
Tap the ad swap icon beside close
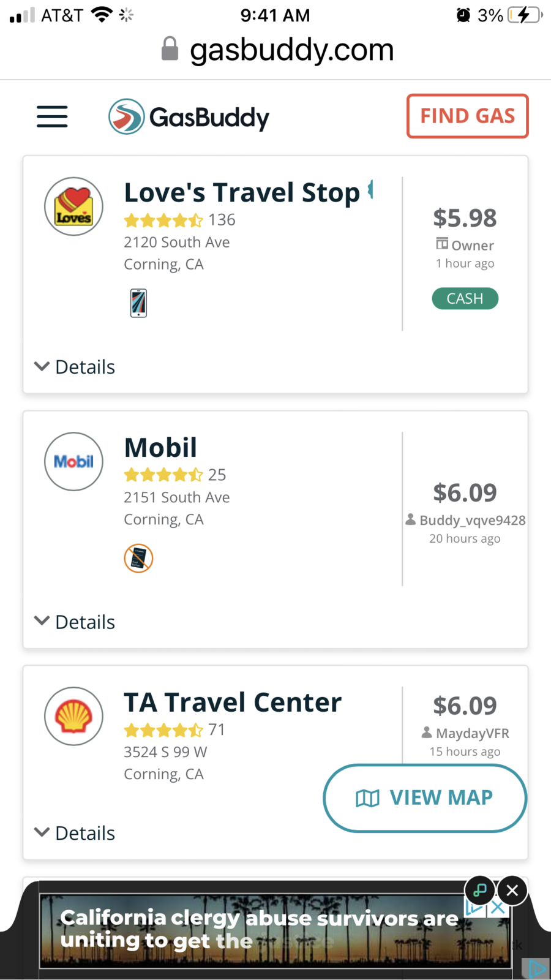(x=480, y=890)
